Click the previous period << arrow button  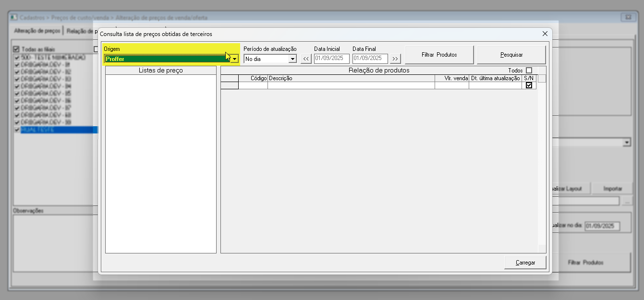coord(306,59)
